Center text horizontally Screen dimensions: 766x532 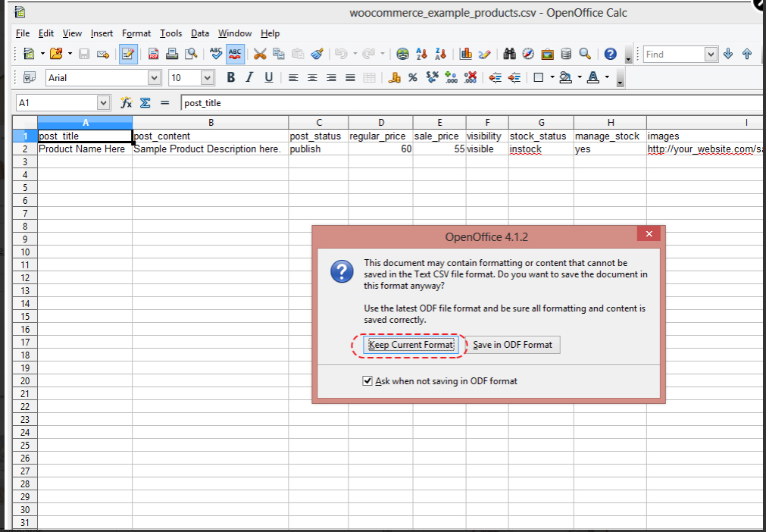coord(312,77)
